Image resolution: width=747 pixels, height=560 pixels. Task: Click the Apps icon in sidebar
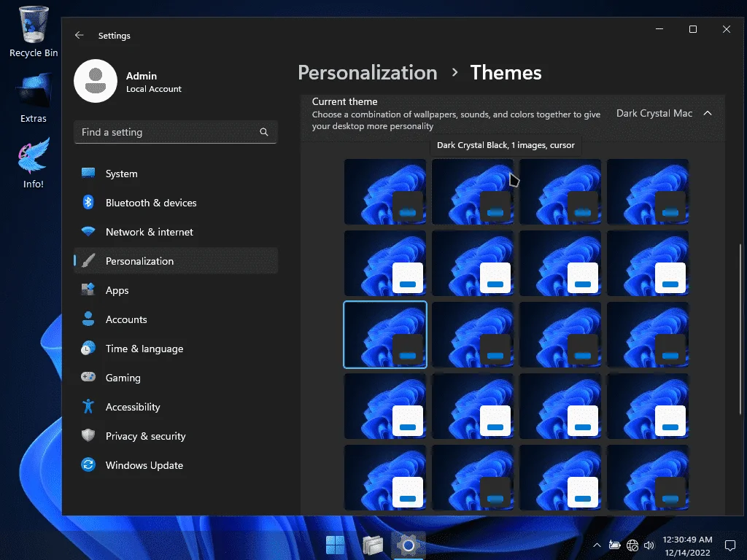(88, 289)
